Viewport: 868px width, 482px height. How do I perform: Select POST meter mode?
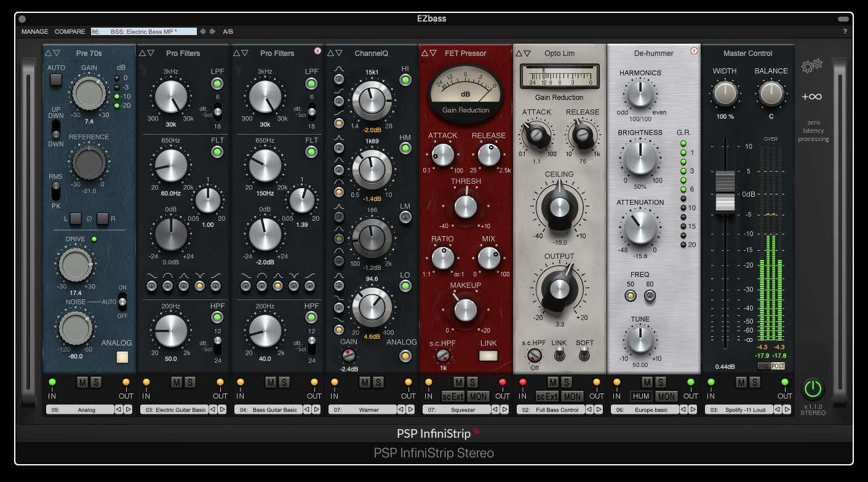click(x=778, y=366)
